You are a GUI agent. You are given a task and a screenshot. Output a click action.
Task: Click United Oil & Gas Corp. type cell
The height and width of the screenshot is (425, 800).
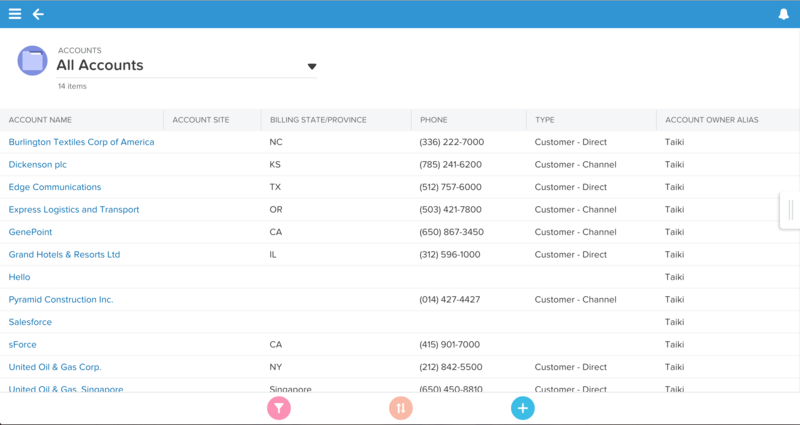(571, 367)
